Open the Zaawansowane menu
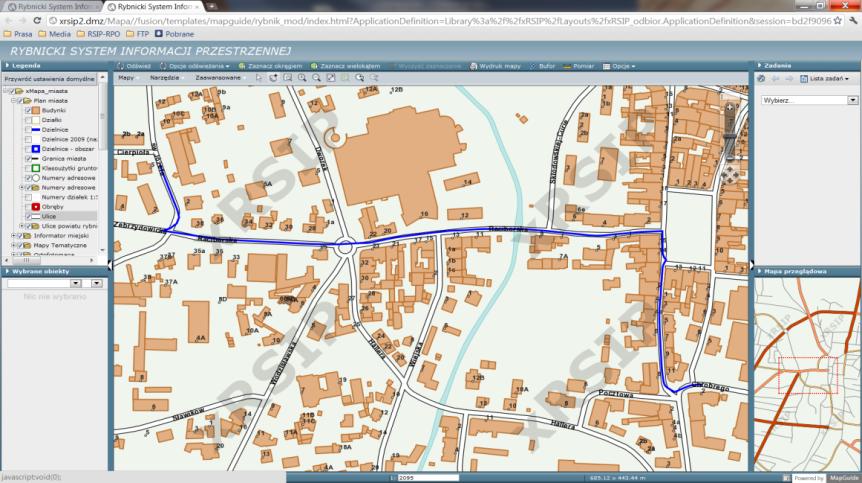The height and width of the screenshot is (483, 862). (218, 78)
